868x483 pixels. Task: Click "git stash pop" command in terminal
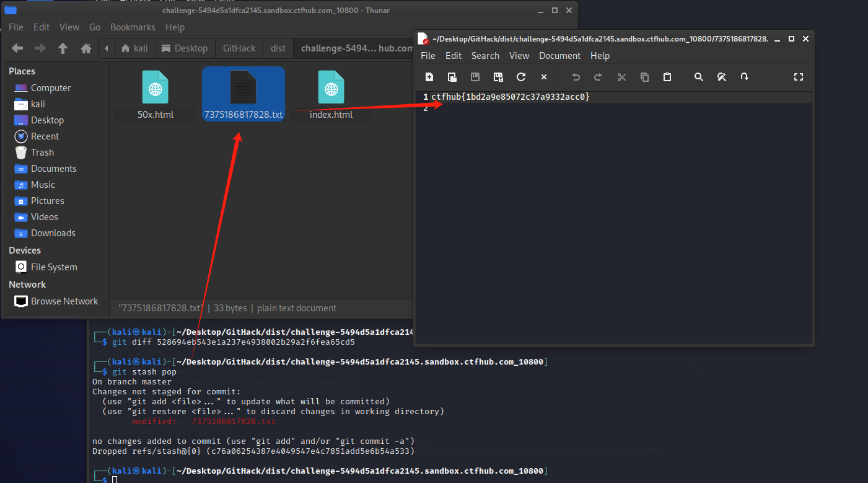click(x=144, y=372)
